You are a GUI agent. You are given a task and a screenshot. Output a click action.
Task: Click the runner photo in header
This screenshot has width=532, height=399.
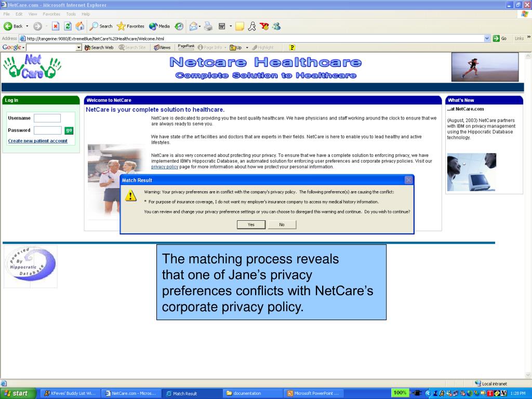485,67
